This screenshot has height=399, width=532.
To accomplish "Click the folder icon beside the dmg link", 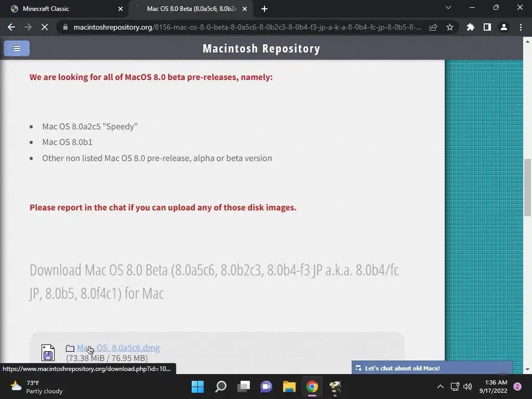I will [70, 348].
